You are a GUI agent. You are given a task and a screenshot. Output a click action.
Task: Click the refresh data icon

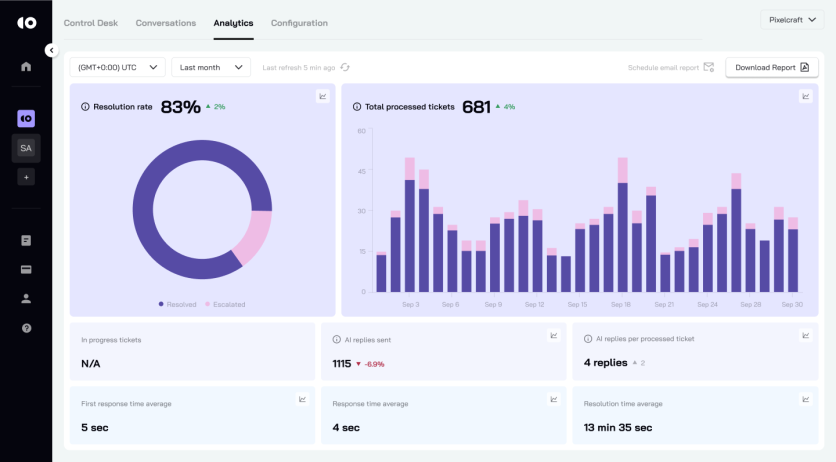click(345, 67)
